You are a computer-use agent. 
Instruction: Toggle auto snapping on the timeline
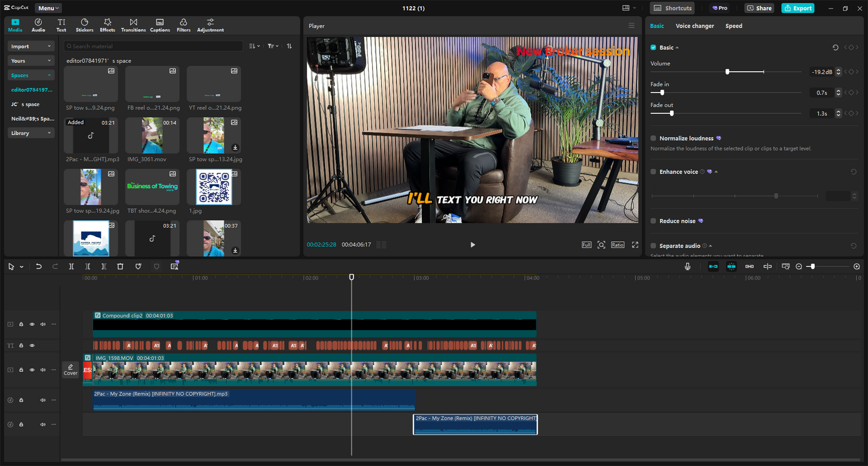pyautogui.click(x=731, y=267)
